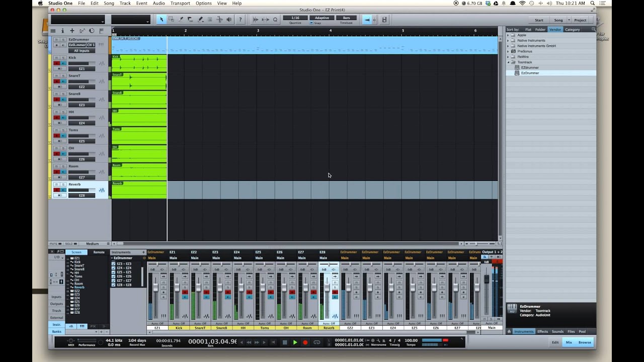Open the track inspector 'i' icon
This screenshot has width=644, height=362.
tap(62, 31)
